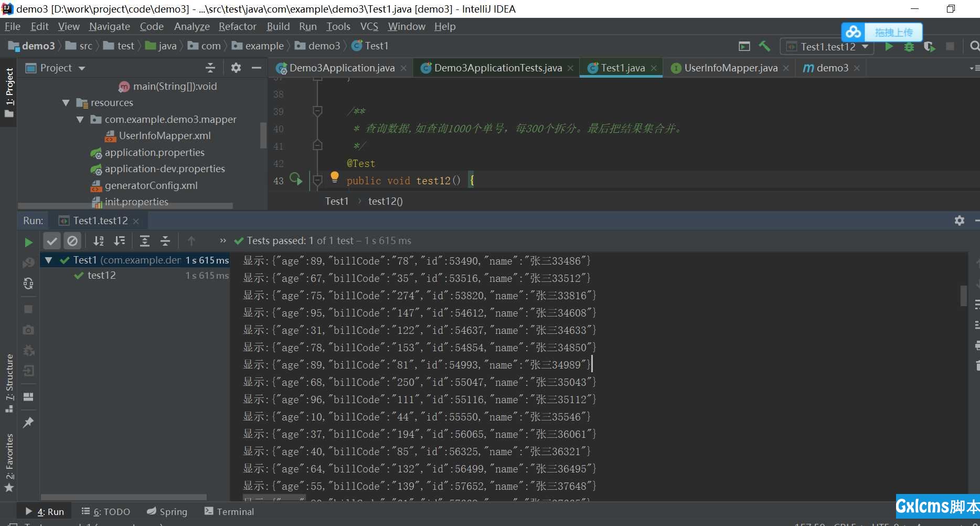Open the Terminal tool window
This screenshot has height=526, width=980.
click(229, 511)
